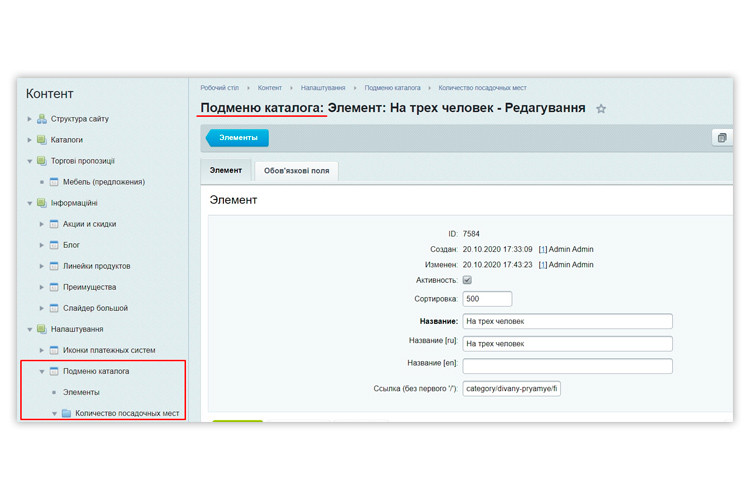Image resolution: width=750 pixels, height=500 pixels.
Task: Expand the Преимущества node arrow
Action: (42, 287)
